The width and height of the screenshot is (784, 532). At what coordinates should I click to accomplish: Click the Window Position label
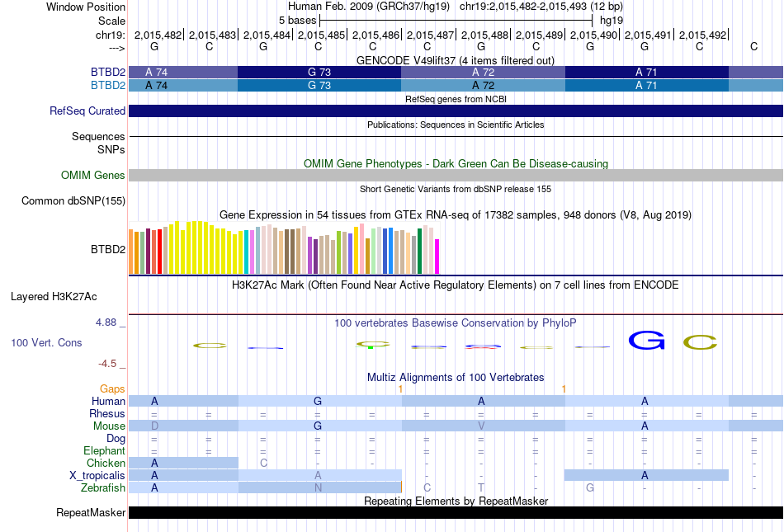click(x=86, y=7)
